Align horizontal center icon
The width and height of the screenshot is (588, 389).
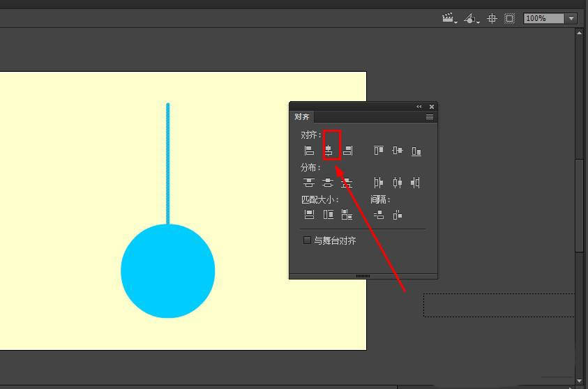pos(329,151)
